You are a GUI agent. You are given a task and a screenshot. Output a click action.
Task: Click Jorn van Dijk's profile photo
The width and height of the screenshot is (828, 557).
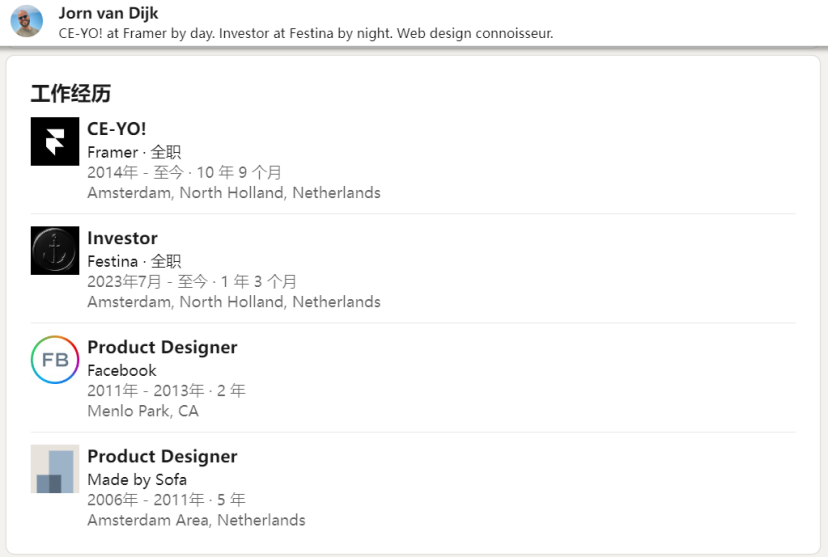(x=26, y=21)
